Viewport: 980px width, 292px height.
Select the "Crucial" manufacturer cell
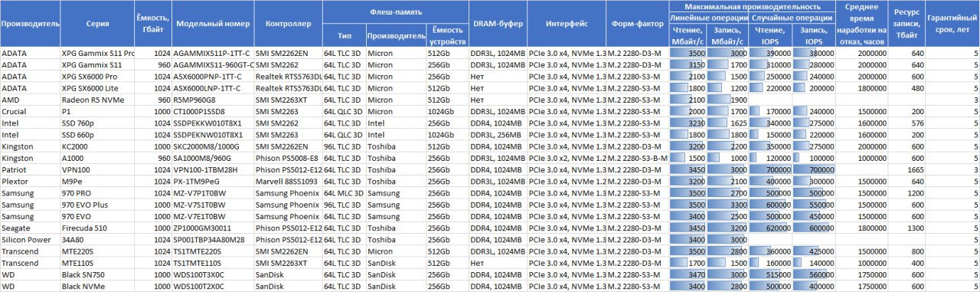pyautogui.click(x=30, y=112)
